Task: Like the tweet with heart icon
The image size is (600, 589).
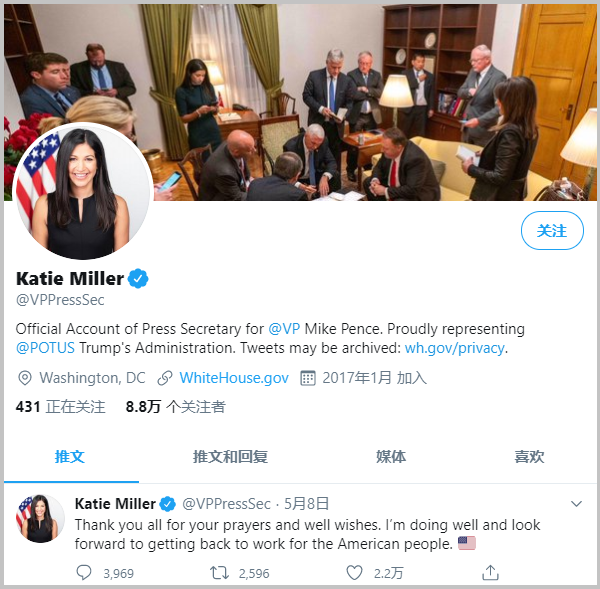Action: (x=354, y=573)
